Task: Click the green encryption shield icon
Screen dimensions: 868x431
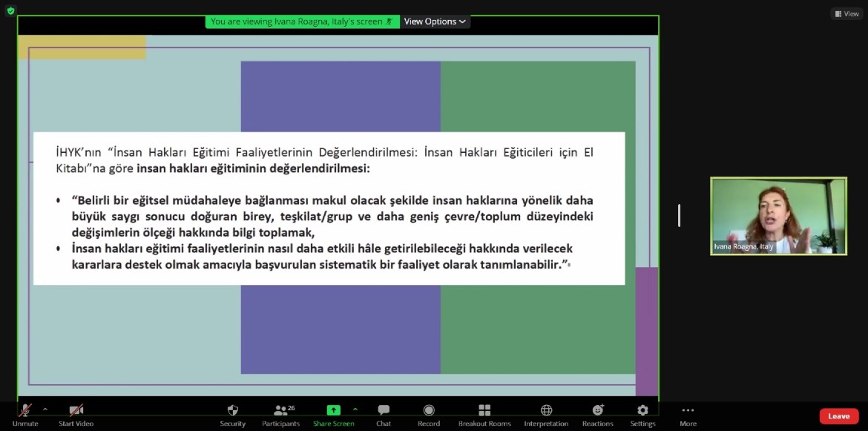Action: coord(10,10)
